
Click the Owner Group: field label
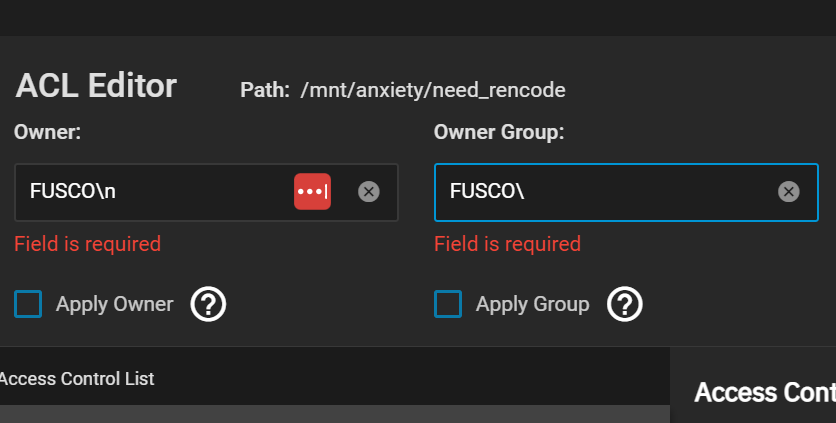pyautogui.click(x=499, y=132)
